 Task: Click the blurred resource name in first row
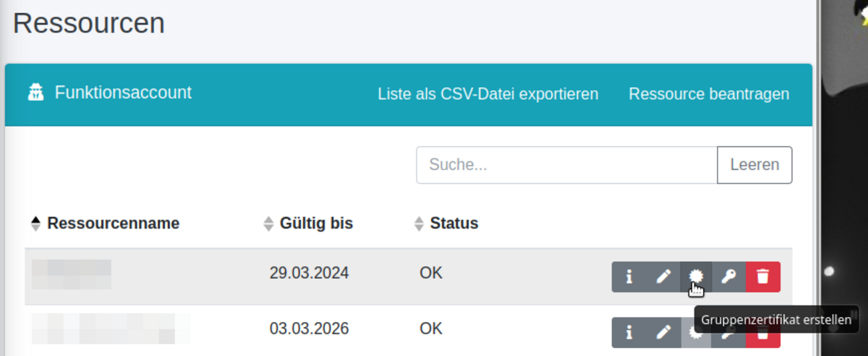(x=72, y=274)
